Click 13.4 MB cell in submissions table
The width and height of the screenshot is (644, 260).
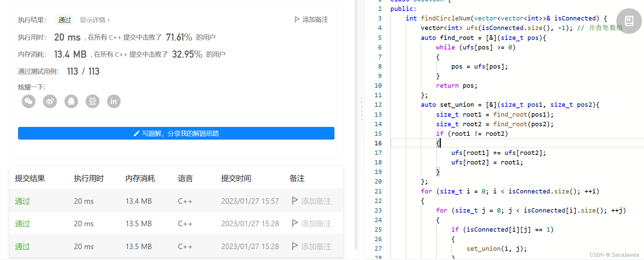(x=139, y=201)
